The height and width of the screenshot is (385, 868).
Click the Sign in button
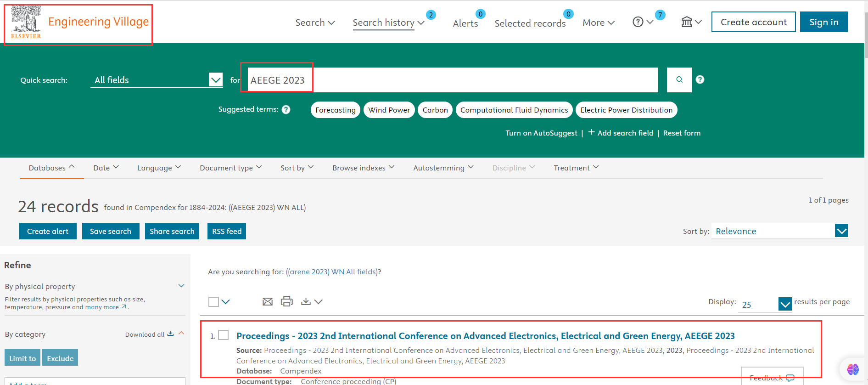(x=823, y=22)
